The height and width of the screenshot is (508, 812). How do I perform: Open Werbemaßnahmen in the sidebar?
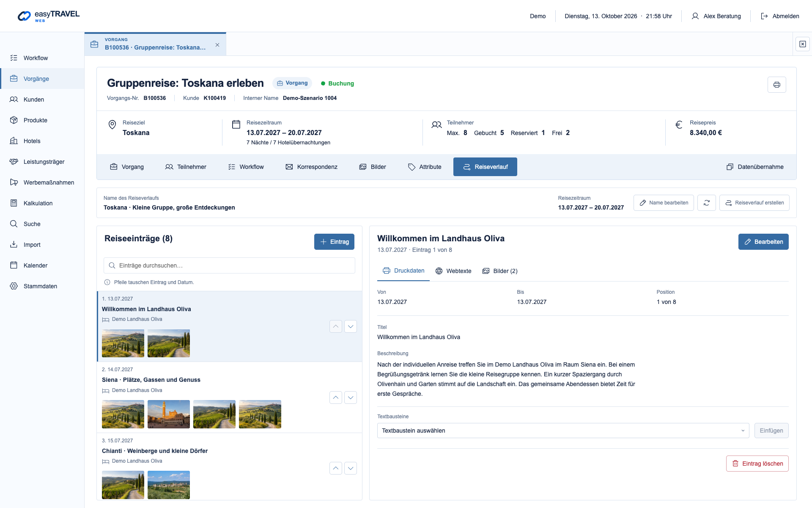click(x=42, y=182)
